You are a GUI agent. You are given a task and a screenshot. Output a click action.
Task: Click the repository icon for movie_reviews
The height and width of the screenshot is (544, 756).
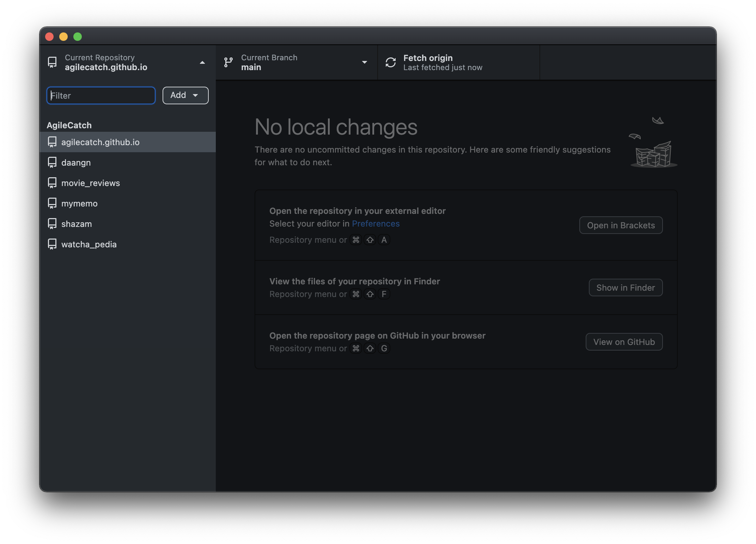51,182
